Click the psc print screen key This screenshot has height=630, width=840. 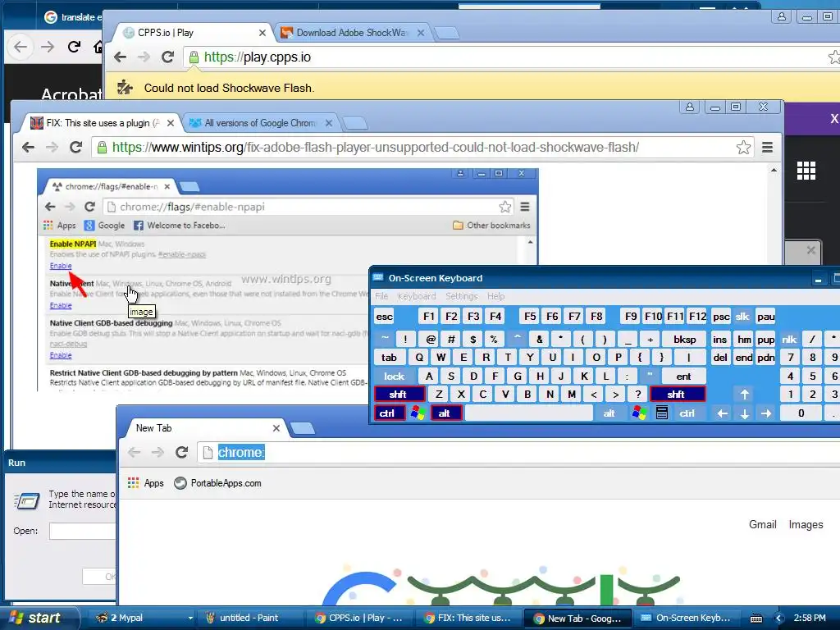pyautogui.click(x=721, y=317)
